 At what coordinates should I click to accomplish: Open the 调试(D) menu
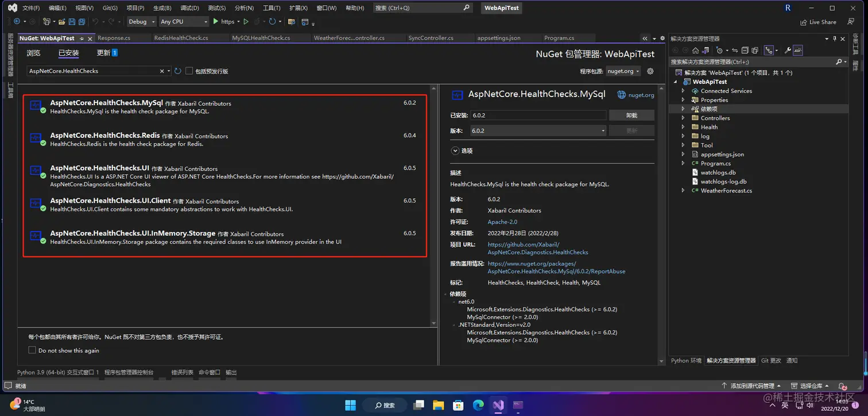[x=189, y=8]
